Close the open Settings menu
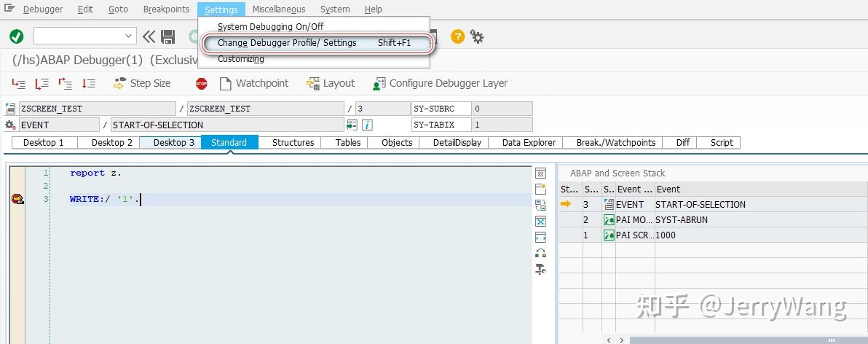 point(221,9)
